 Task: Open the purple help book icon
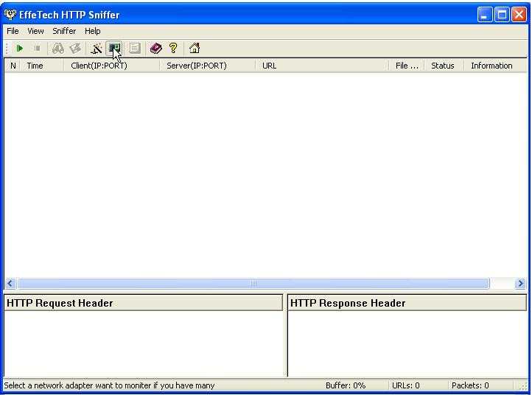pos(155,49)
